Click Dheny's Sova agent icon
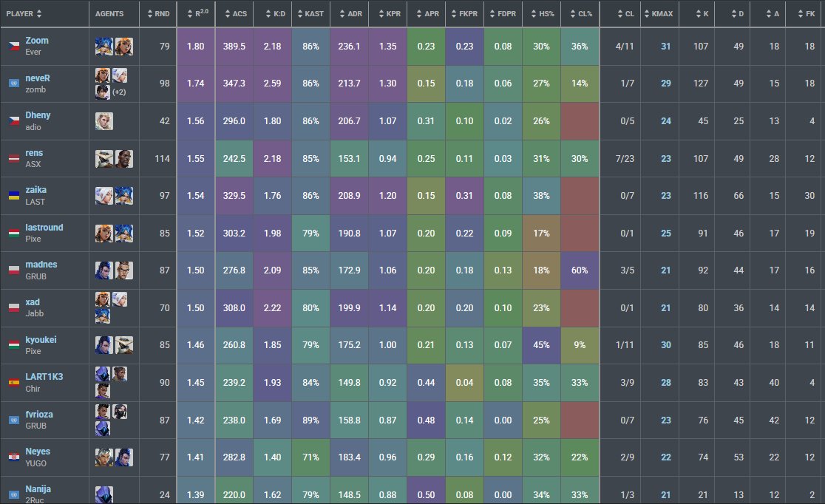 [x=104, y=121]
